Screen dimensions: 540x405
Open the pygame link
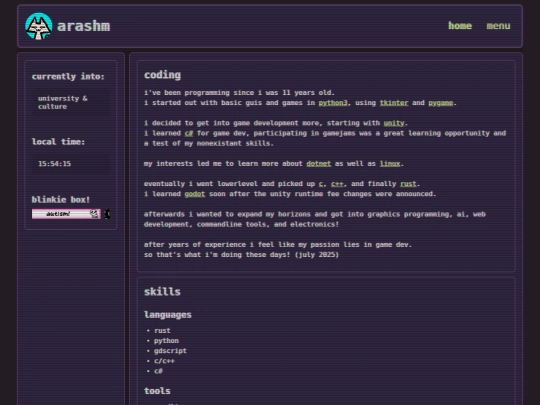pyautogui.click(x=440, y=103)
